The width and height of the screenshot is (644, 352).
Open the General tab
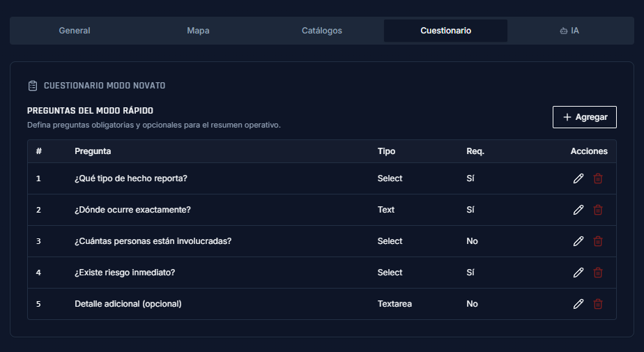click(x=75, y=31)
